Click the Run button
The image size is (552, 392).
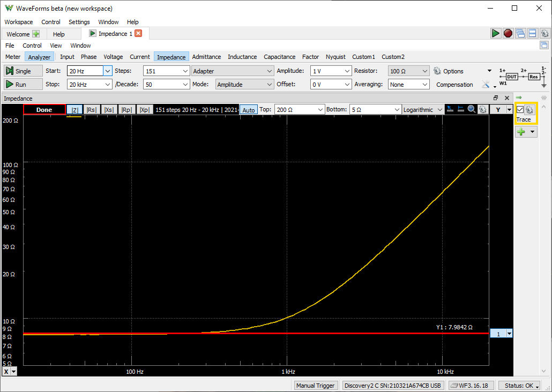click(x=23, y=85)
